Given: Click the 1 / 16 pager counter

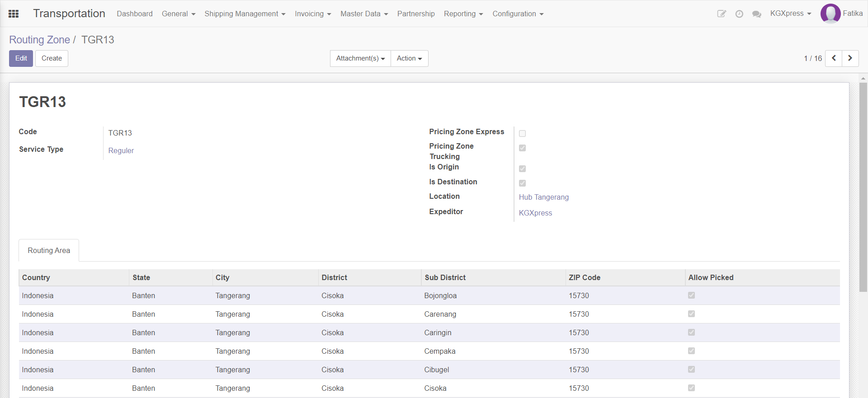Looking at the screenshot, I should tap(813, 58).
